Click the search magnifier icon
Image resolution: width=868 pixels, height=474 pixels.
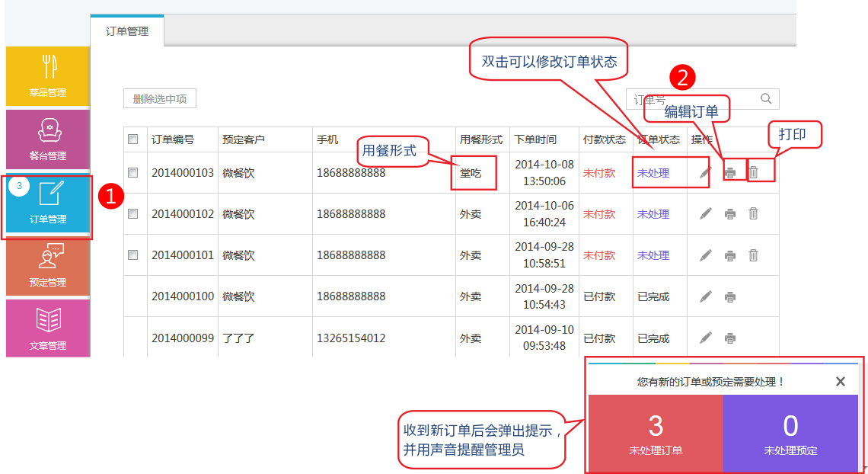(766, 99)
